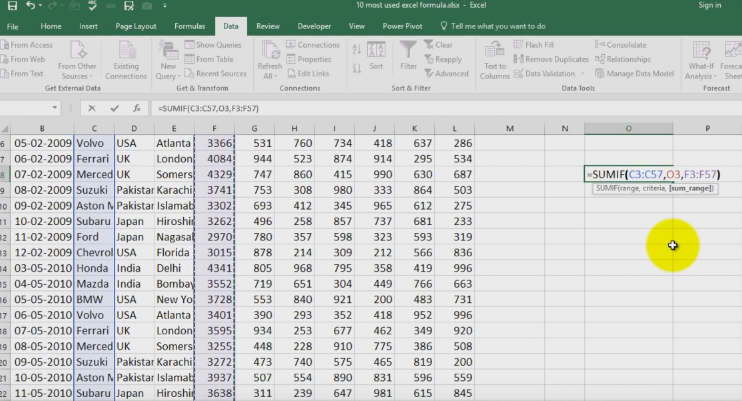The height and width of the screenshot is (401, 742).
Task: Click Forecast Sheet icon
Action: [732, 61]
